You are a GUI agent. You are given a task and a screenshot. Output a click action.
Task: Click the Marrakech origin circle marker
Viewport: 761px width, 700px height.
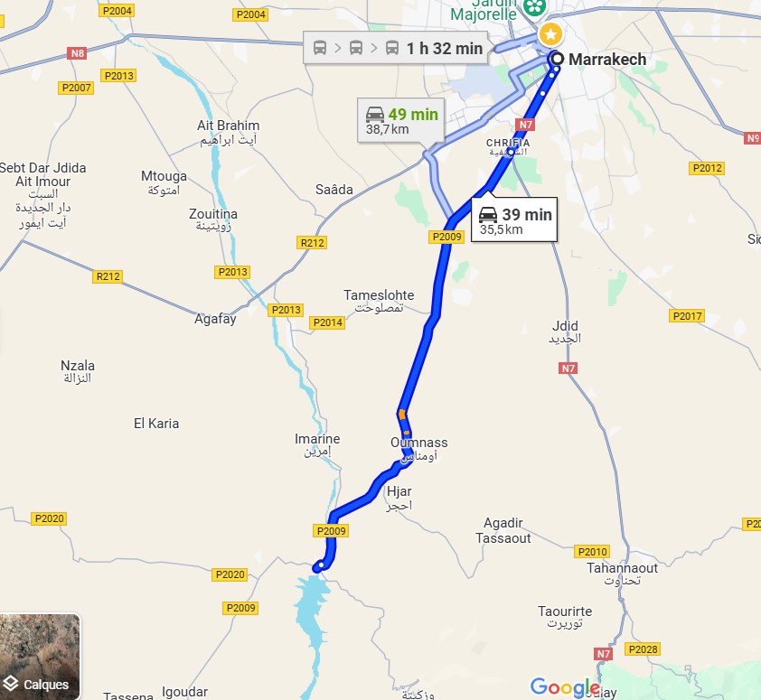click(557, 60)
